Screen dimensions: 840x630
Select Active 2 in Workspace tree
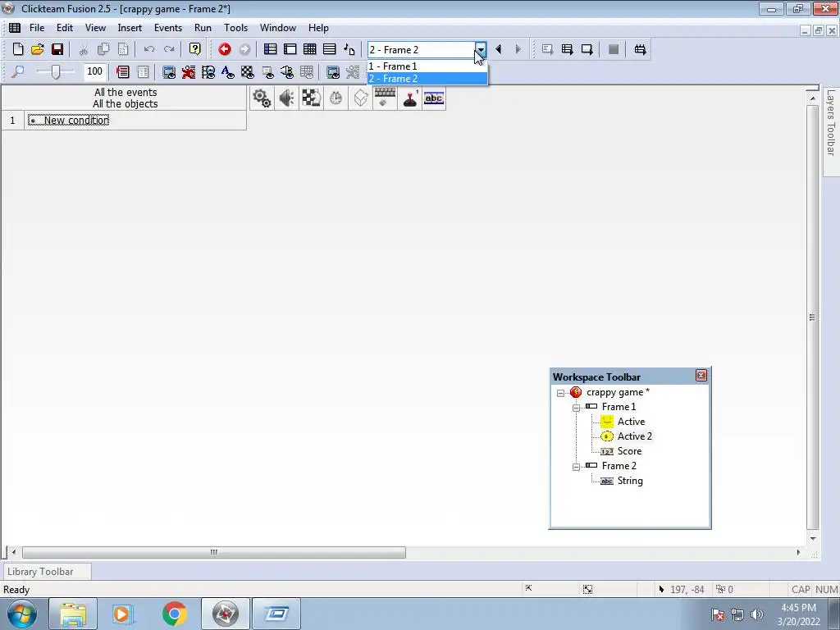click(x=634, y=436)
